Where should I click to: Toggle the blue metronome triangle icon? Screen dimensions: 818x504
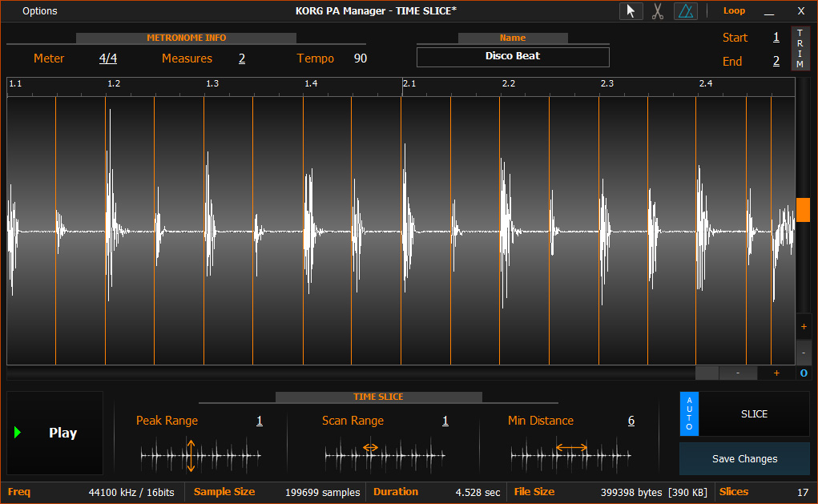(686, 11)
